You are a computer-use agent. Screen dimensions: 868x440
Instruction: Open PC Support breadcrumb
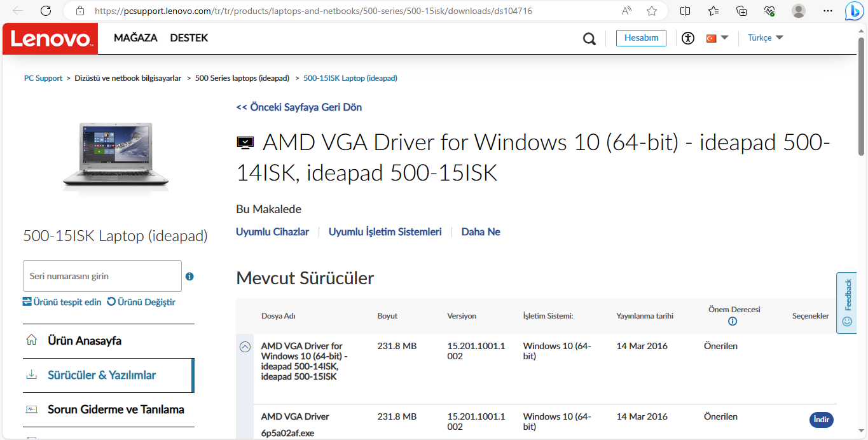coord(43,78)
